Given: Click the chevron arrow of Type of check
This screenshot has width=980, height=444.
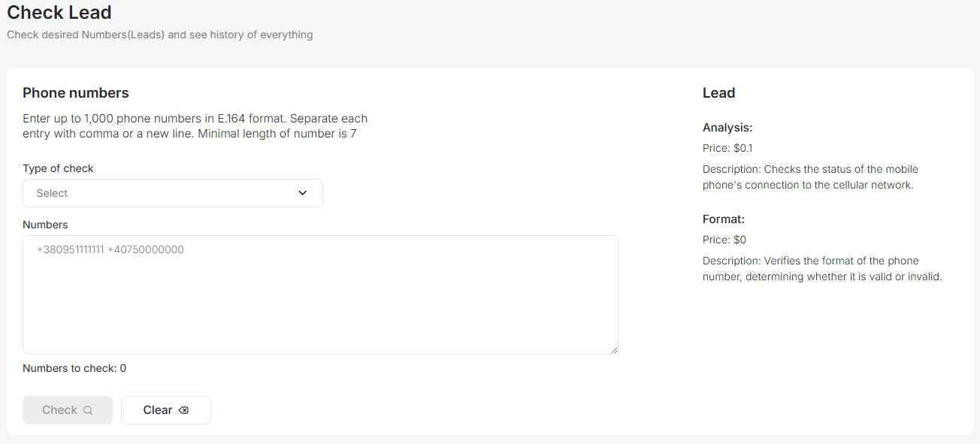Looking at the screenshot, I should click(x=303, y=193).
